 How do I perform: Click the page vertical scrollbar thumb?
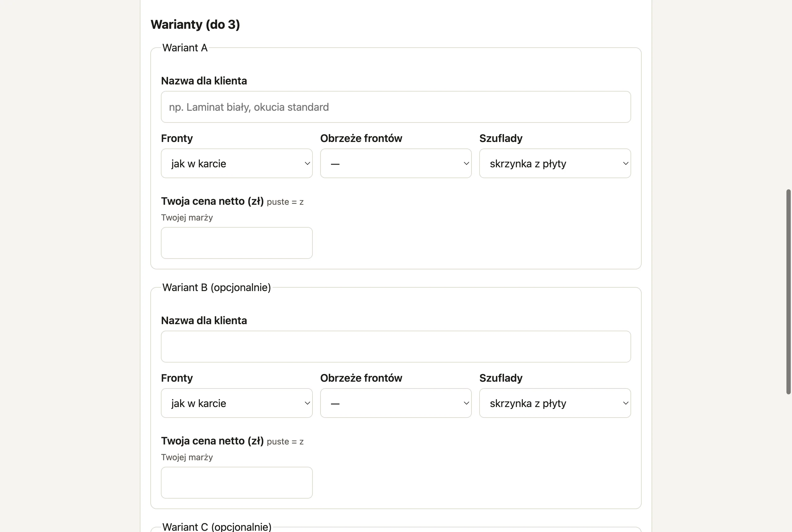point(788,292)
